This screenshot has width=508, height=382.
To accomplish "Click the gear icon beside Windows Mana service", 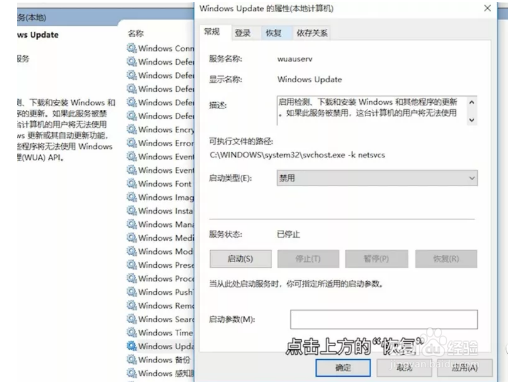I will tap(132, 224).
